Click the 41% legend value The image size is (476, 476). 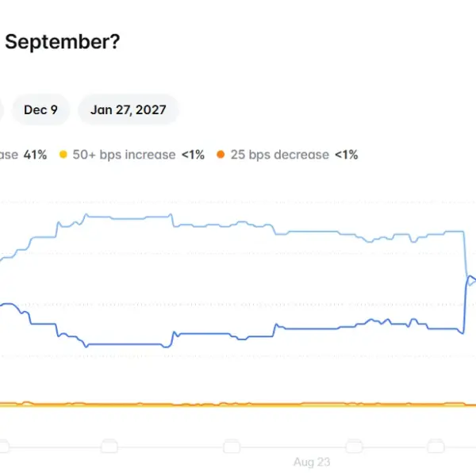pos(35,155)
